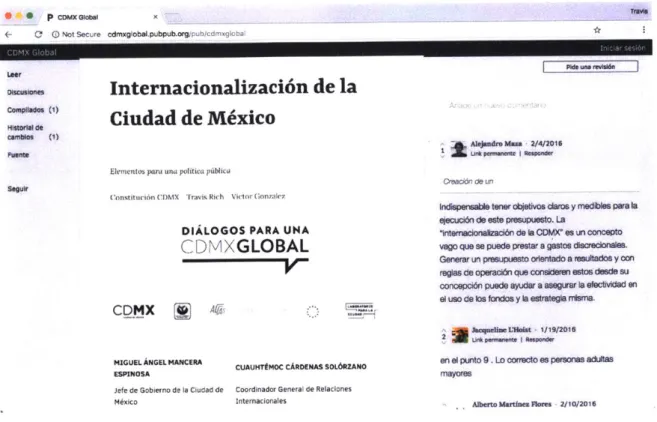Close the CDMX Global browser tab
This screenshot has width=657, height=422.
tap(155, 17)
